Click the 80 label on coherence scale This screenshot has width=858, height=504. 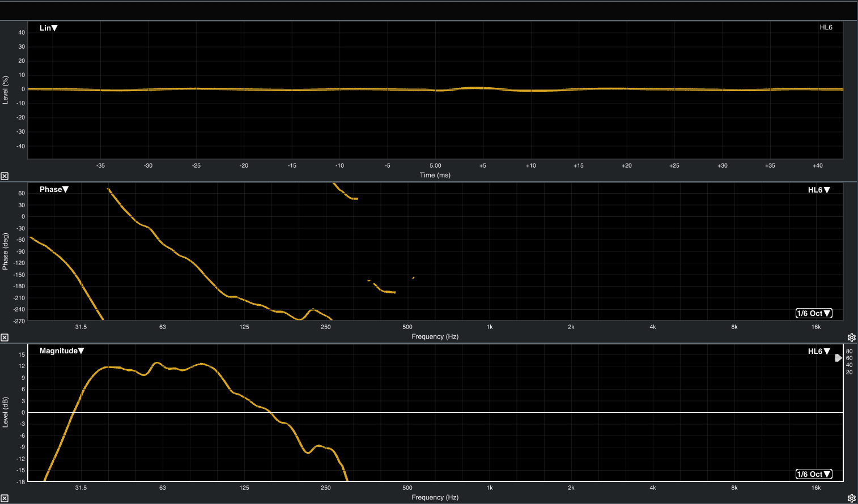pos(849,351)
